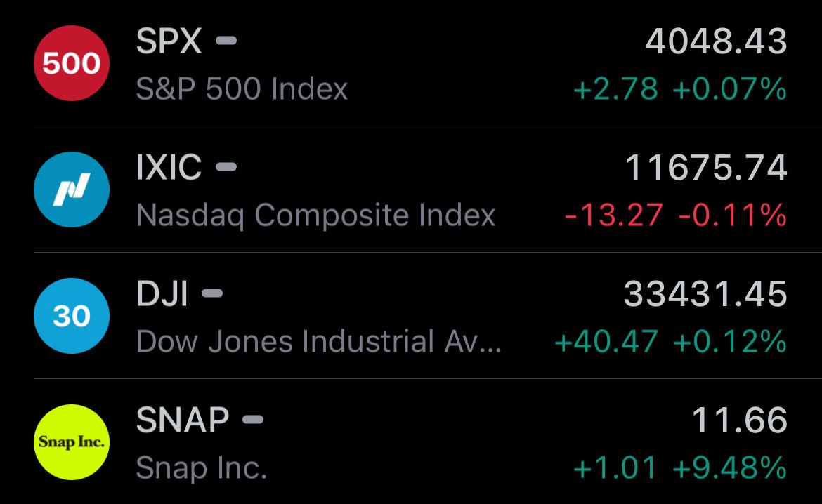Click the dash indicator next to IXIC
The image size is (822, 504).
[226, 166]
